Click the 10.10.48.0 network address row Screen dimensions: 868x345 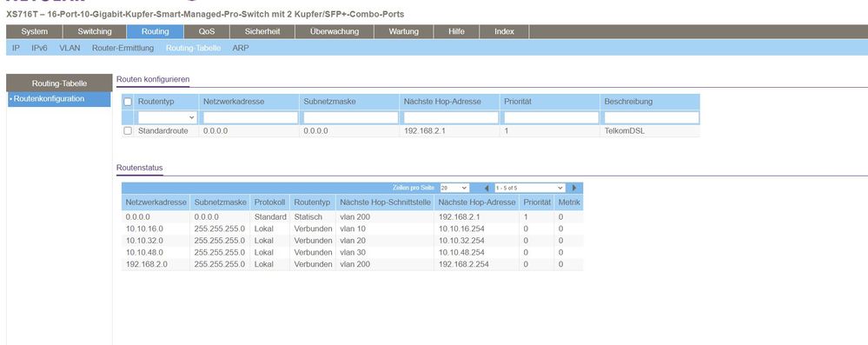coord(144,253)
